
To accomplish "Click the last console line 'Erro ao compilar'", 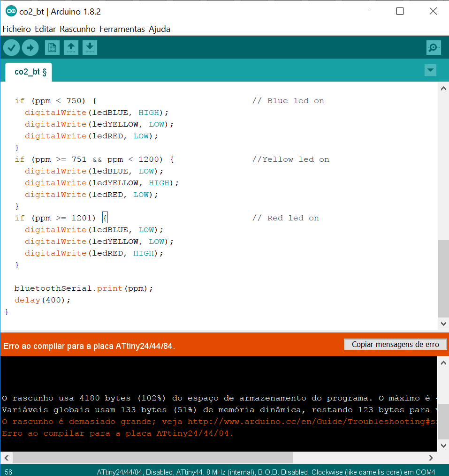I will pyautogui.click(x=118, y=433).
